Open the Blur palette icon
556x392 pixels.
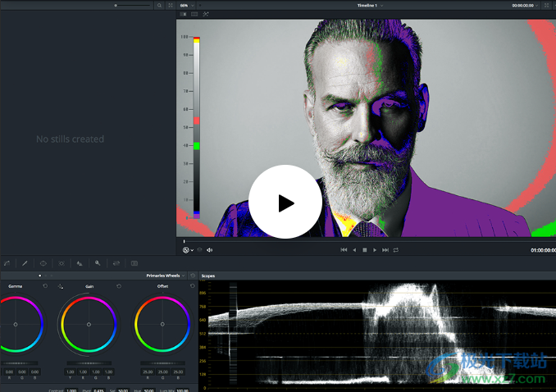click(x=80, y=263)
